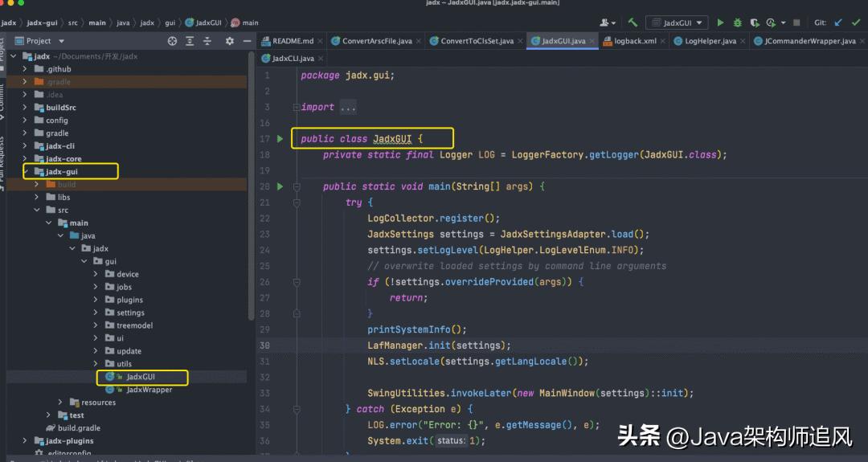The height and width of the screenshot is (462, 868).
Task: Open the profiler run options arrow
Action: [x=783, y=22]
